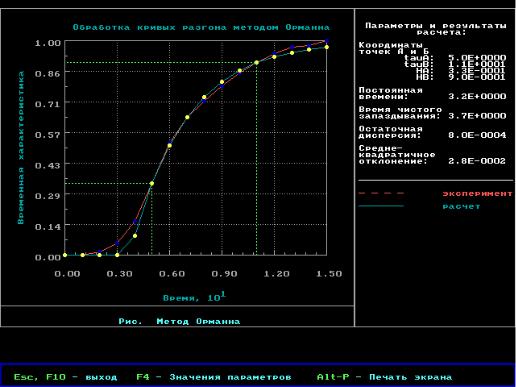Click the 'расчет' legend label
Screen dimensions: 516x387
461,206
